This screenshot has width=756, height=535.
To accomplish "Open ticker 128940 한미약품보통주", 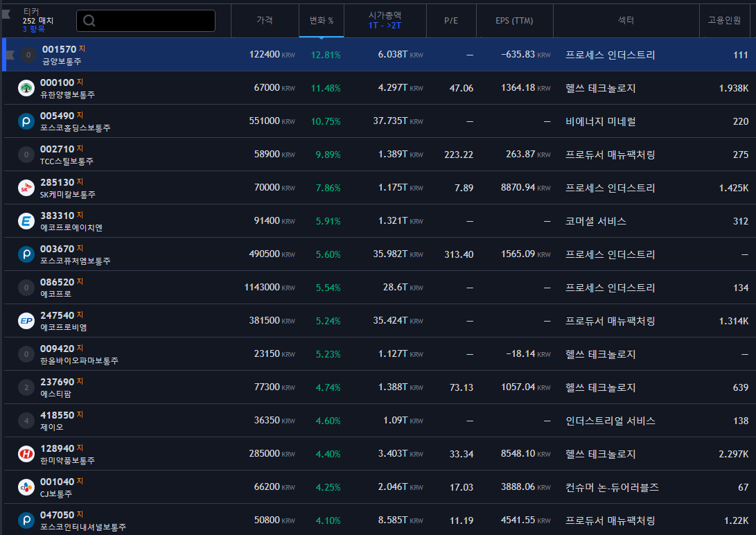I will pyautogui.click(x=67, y=454).
